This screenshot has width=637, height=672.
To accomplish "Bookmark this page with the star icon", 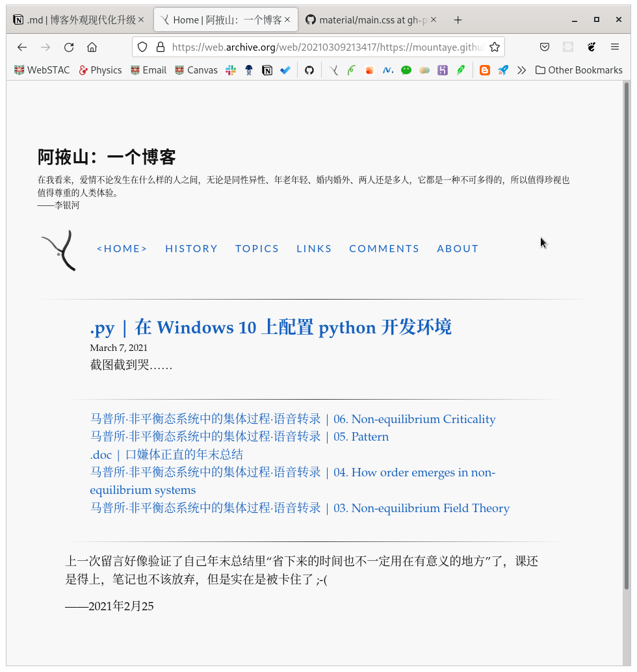I will 495,47.
